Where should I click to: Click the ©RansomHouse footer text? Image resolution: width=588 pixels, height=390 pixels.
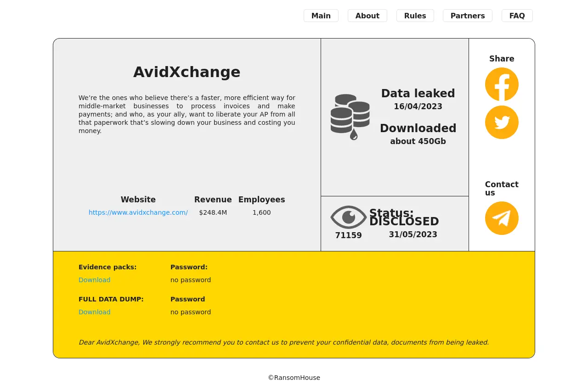[x=294, y=378]
